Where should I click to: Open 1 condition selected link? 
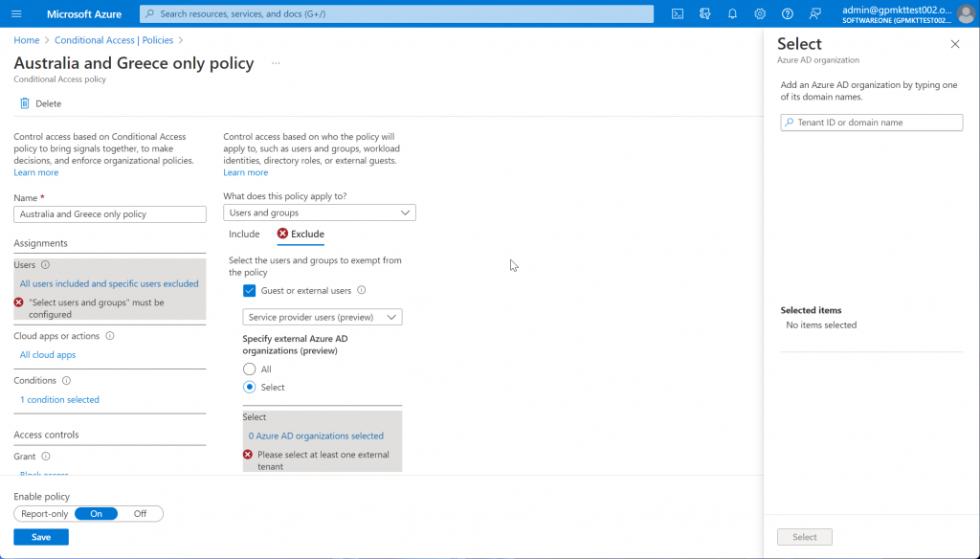pyautogui.click(x=59, y=399)
